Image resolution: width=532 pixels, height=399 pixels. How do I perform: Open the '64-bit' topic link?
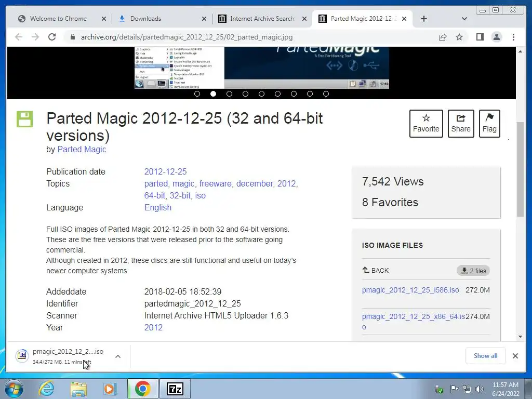[x=154, y=195]
